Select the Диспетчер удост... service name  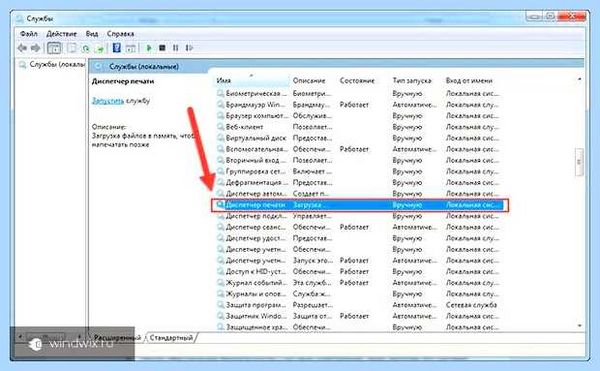pos(256,238)
